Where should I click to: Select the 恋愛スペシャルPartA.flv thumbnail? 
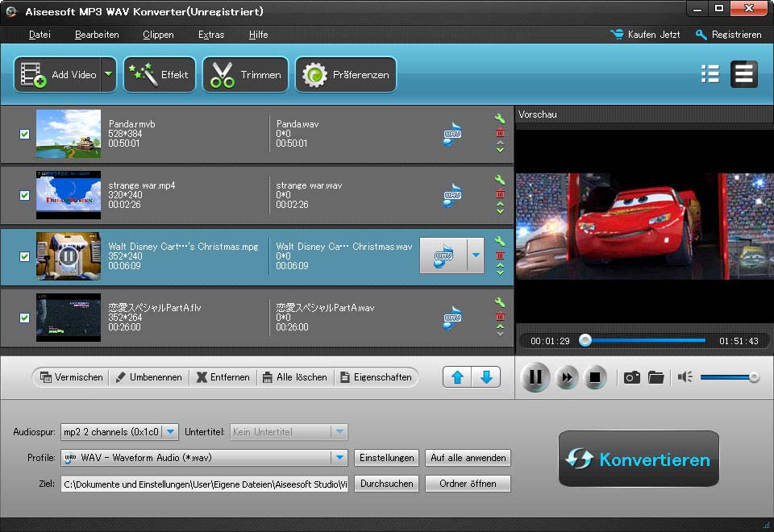pyautogui.click(x=69, y=318)
